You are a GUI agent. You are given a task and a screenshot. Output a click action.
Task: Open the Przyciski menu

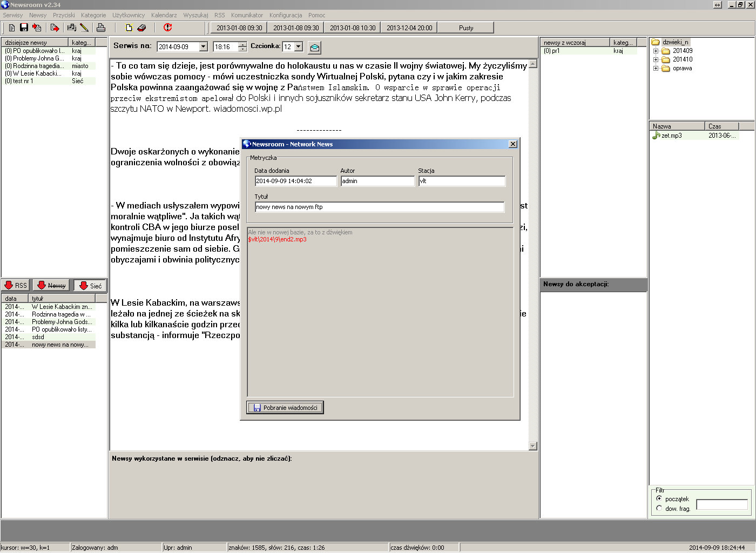tap(64, 15)
